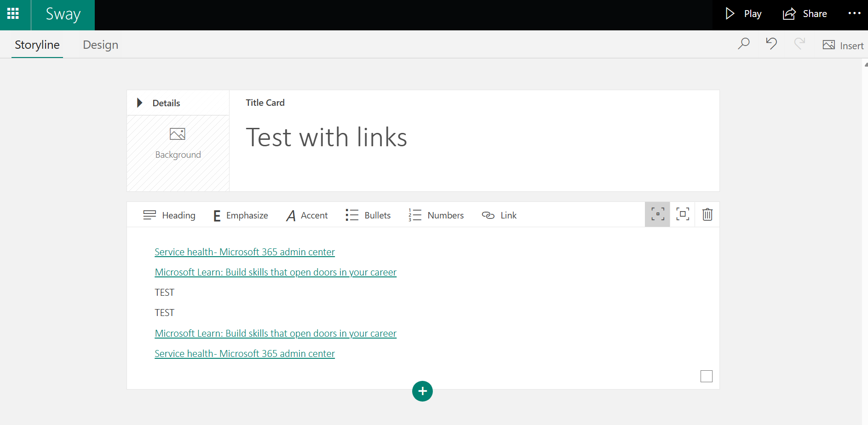Viewport: 868px width, 425px height.
Task: Apply Heading style
Action: [x=169, y=215]
